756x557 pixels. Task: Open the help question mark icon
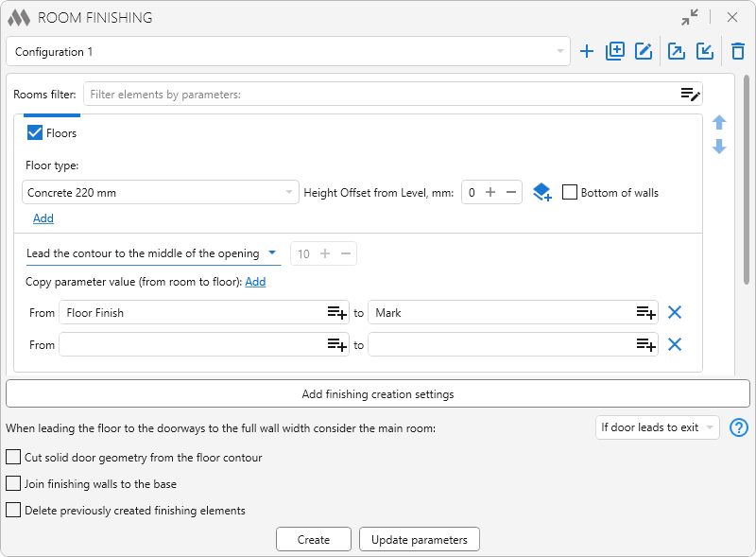tap(739, 427)
